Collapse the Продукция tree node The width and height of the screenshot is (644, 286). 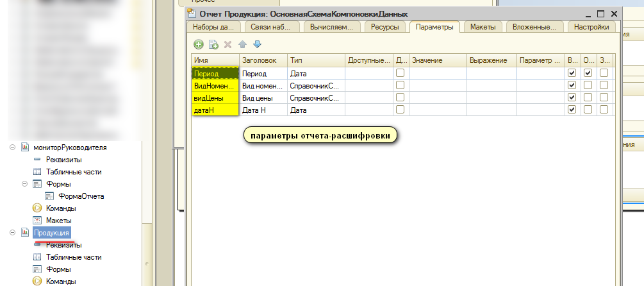12,232
